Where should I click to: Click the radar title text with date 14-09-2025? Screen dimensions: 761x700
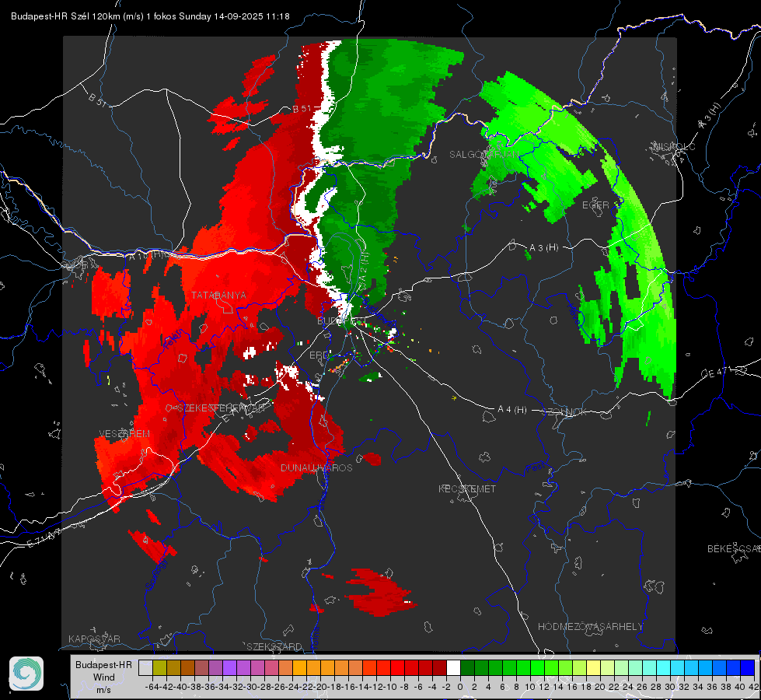[150, 16]
